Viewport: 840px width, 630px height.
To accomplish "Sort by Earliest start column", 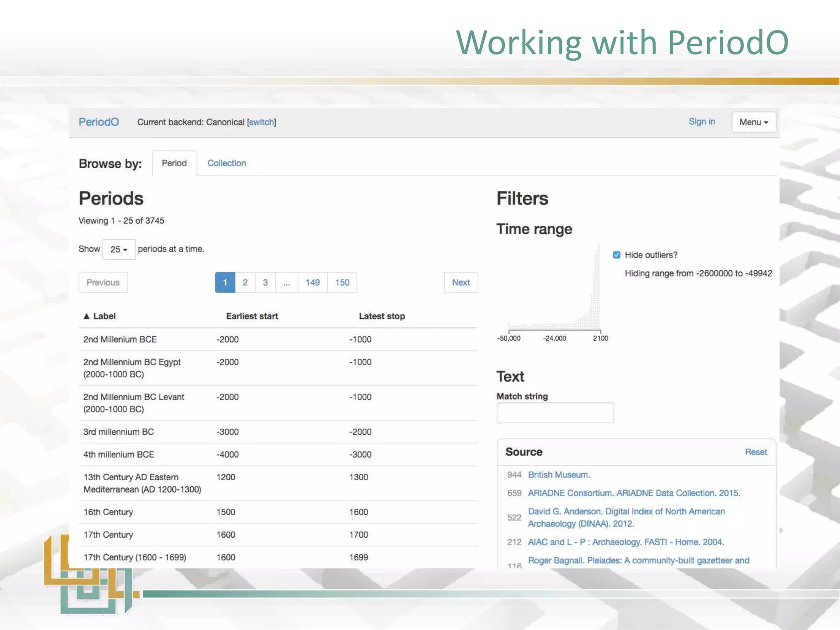I will [x=252, y=316].
